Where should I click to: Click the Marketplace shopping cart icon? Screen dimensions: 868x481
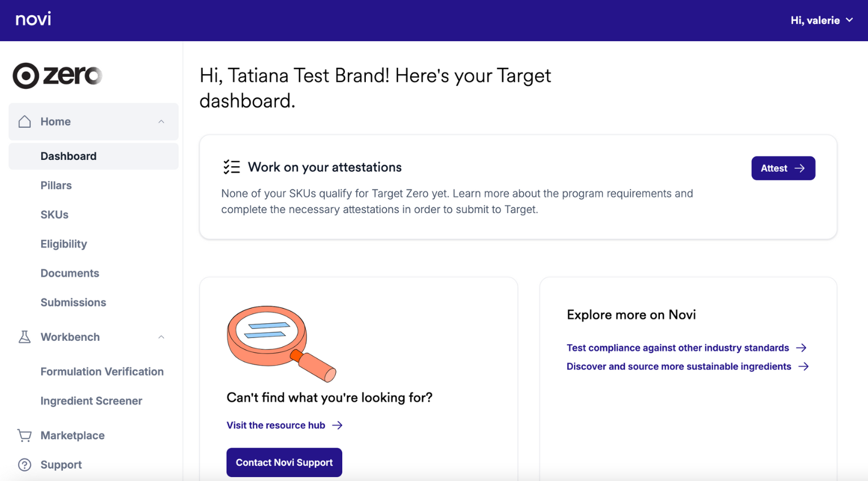[x=24, y=435]
